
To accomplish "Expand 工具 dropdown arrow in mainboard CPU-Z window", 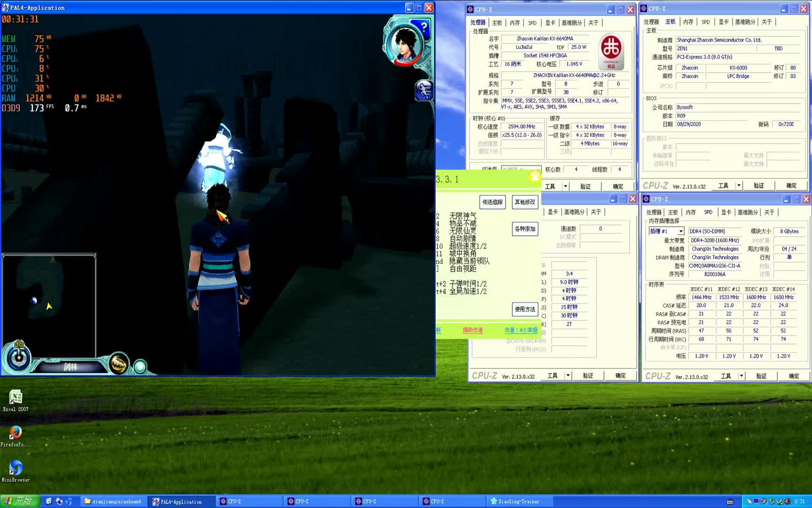I will (739, 186).
